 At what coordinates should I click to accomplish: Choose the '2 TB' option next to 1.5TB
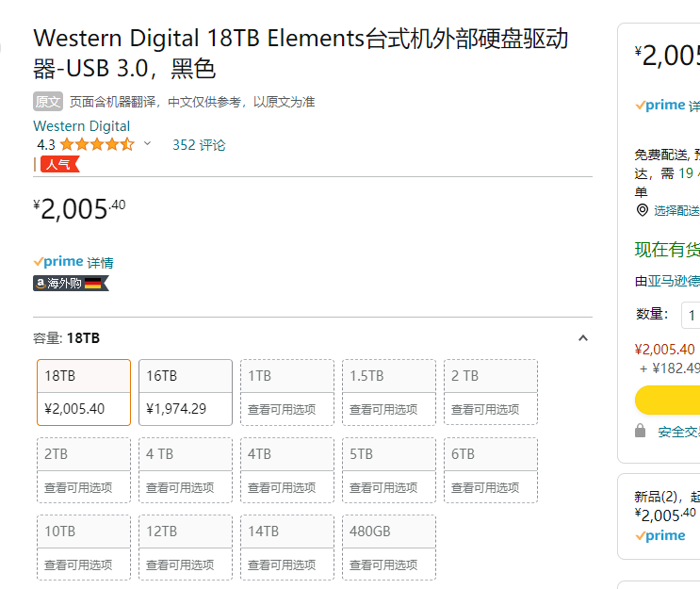click(491, 393)
